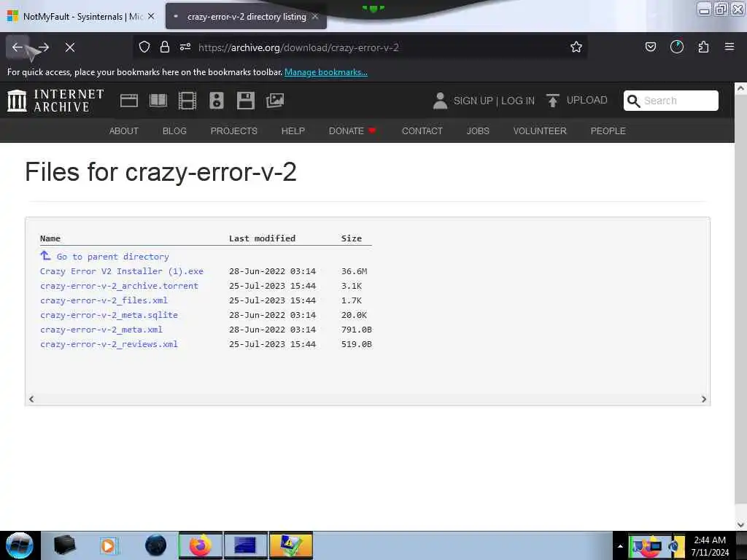Open the Extensions puzzle icon
747x560 pixels.
coord(703,47)
